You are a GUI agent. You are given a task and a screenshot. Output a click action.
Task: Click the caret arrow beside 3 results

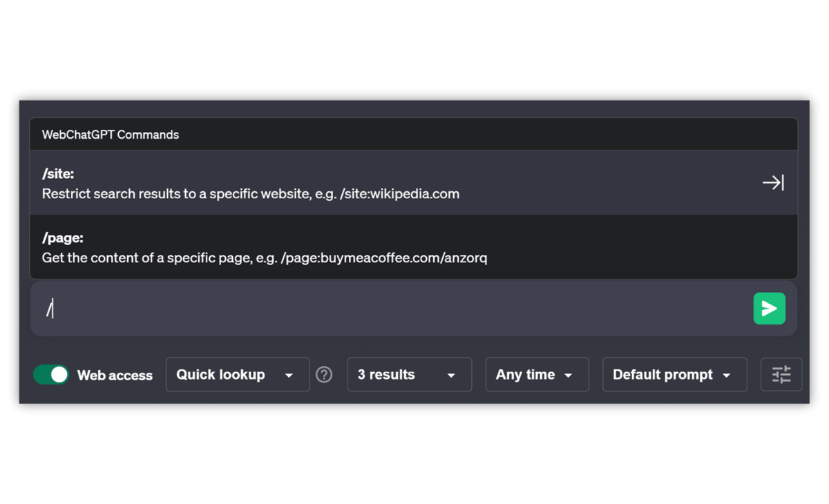point(451,376)
